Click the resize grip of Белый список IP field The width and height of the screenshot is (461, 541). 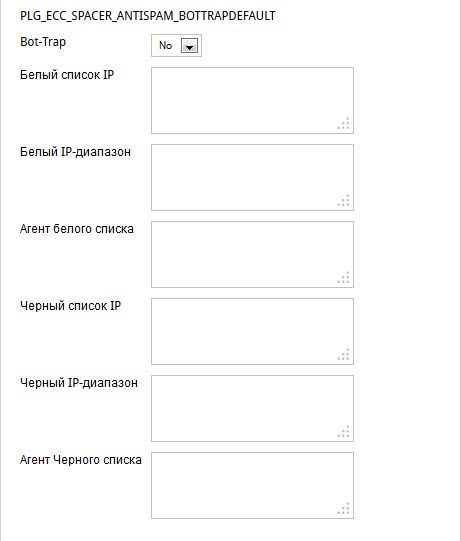pos(344,124)
